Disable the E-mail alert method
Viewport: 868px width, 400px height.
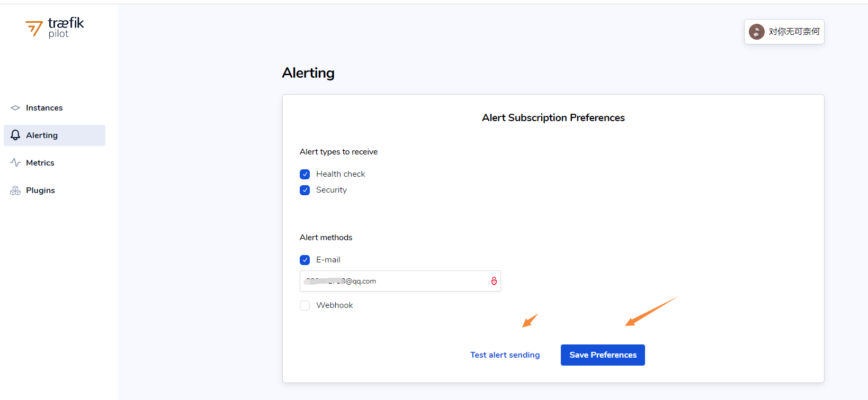305,260
